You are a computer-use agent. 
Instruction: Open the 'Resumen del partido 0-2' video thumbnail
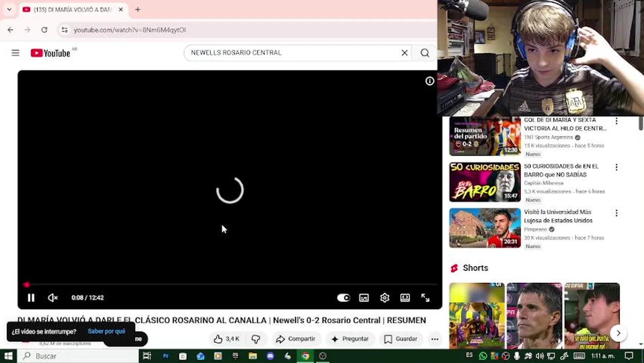485,136
